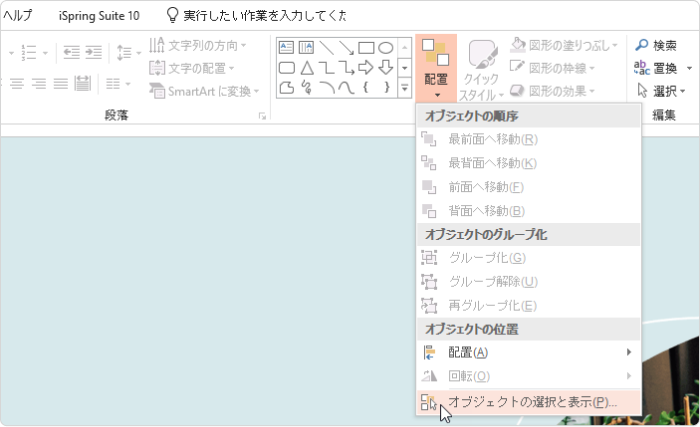The width and height of the screenshot is (700, 427).
Task: Select the triangle shape
Action: (x=307, y=68)
